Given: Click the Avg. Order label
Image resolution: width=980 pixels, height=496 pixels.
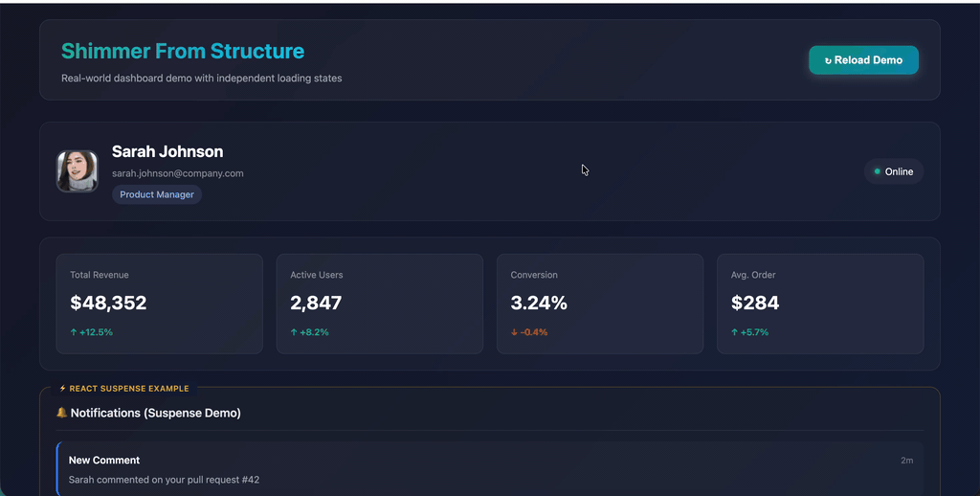Looking at the screenshot, I should pyautogui.click(x=753, y=275).
